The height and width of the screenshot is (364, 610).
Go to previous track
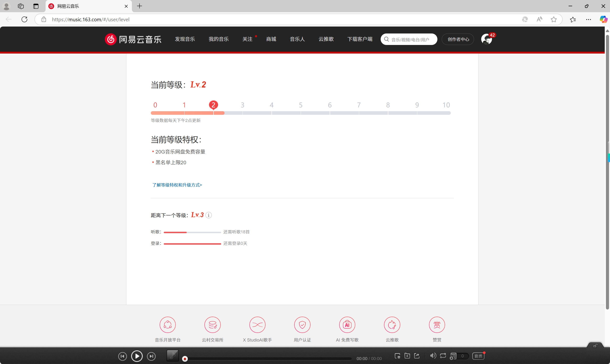pyautogui.click(x=122, y=356)
